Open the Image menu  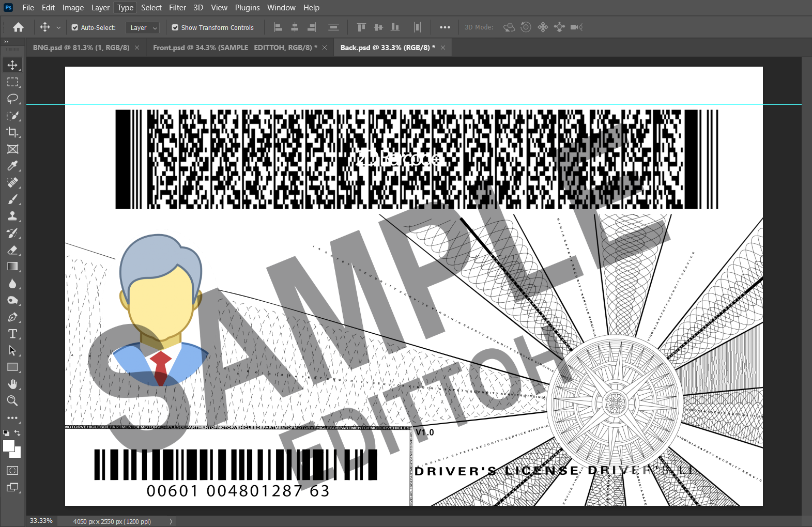[73, 8]
